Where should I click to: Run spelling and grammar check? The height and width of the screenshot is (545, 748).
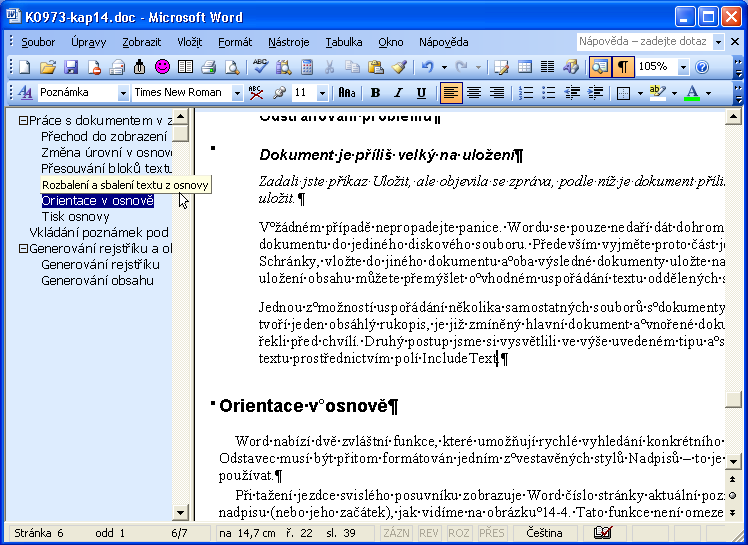coord(260,67)
